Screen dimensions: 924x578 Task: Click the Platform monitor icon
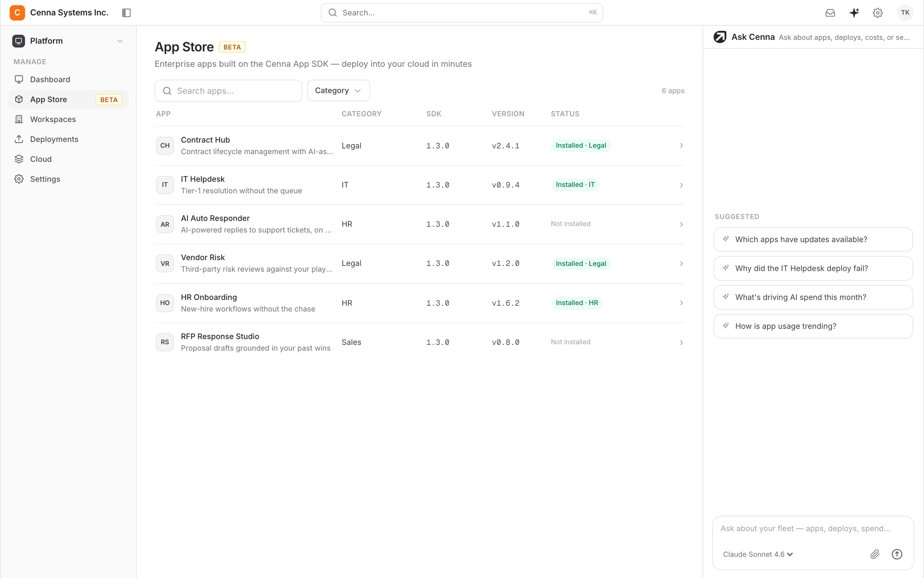(18, 41)
